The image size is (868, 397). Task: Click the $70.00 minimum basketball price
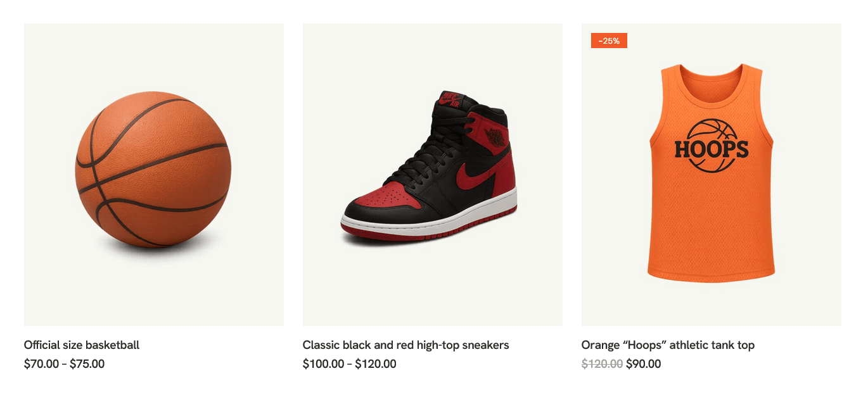pos(41,364)
